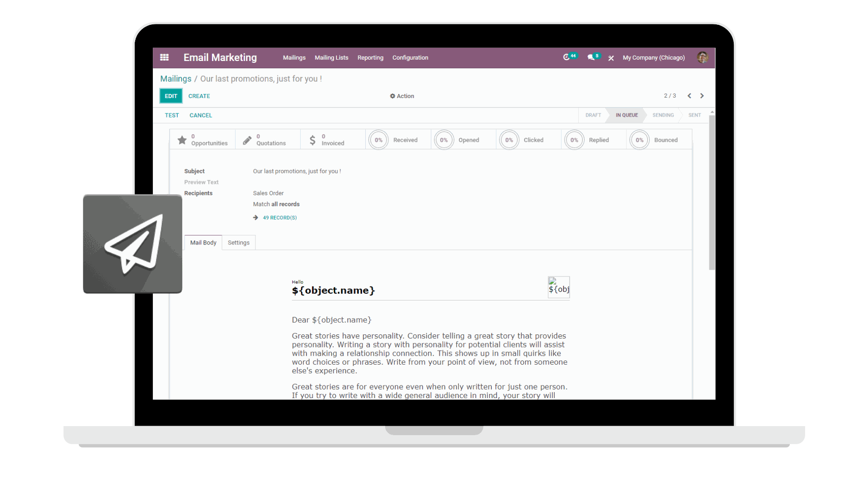Click the user avatar icon

coord(702,57)
